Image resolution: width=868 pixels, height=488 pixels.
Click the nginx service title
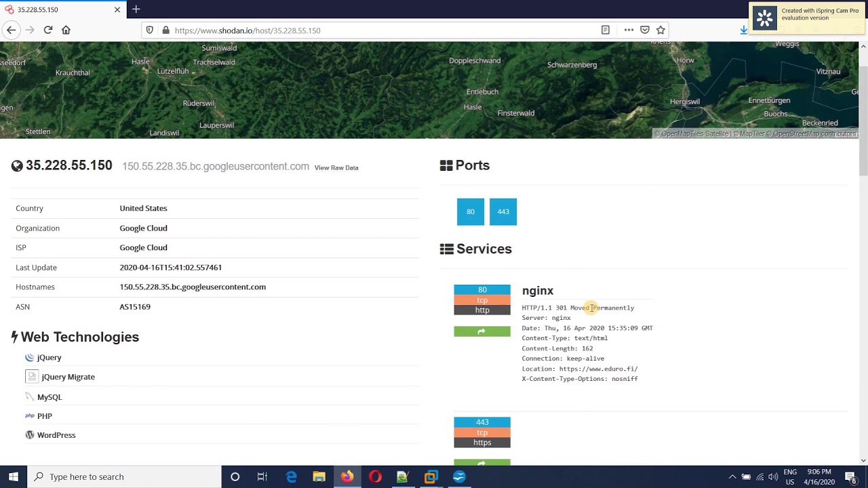pyautogui.click(x=538, y=291)
